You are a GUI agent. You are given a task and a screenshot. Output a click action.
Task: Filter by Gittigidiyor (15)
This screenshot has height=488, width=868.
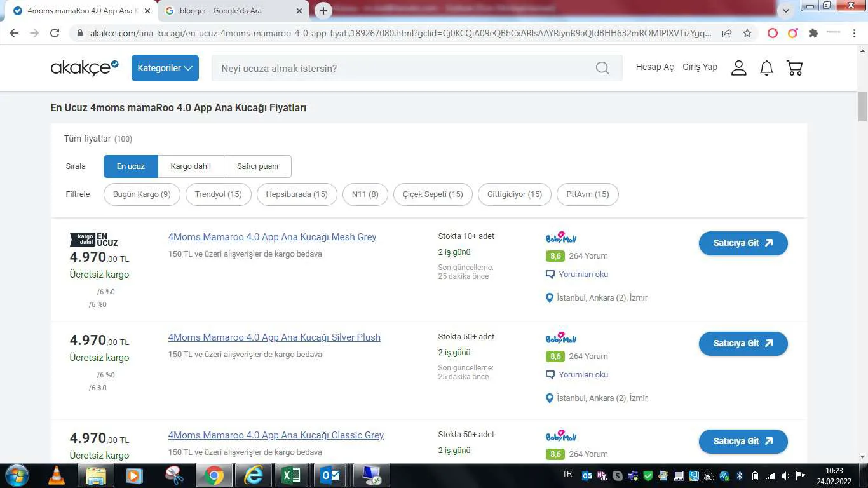coord(515,194)
